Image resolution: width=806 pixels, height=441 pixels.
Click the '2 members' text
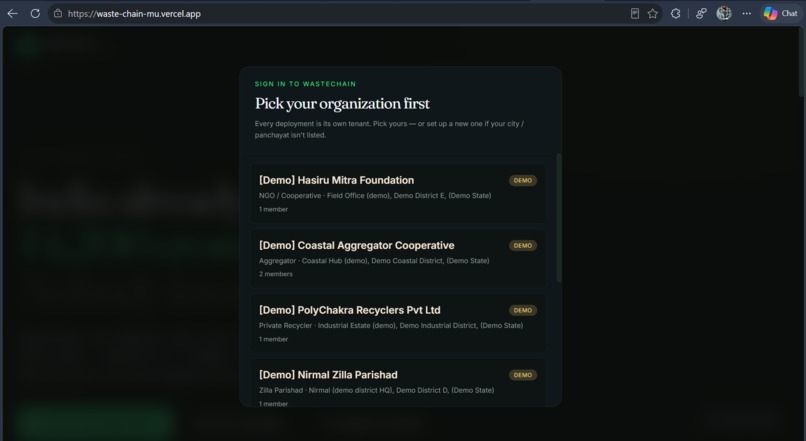[276, 274]
